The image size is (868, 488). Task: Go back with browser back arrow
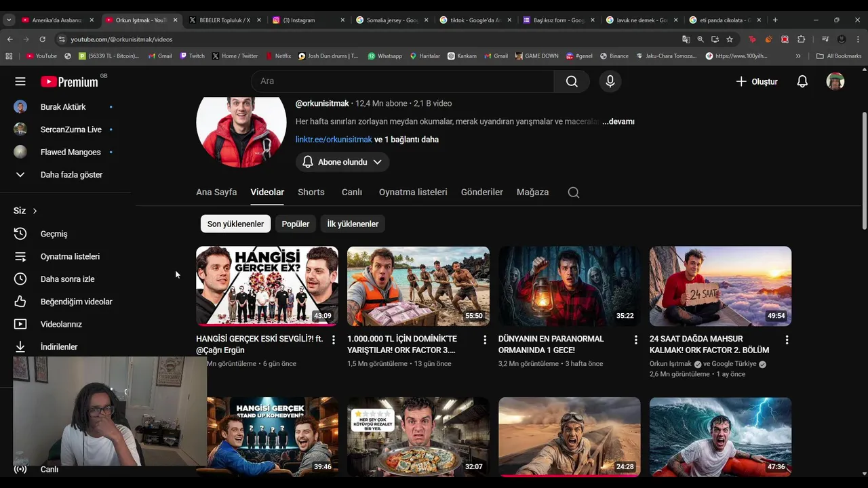10,39
